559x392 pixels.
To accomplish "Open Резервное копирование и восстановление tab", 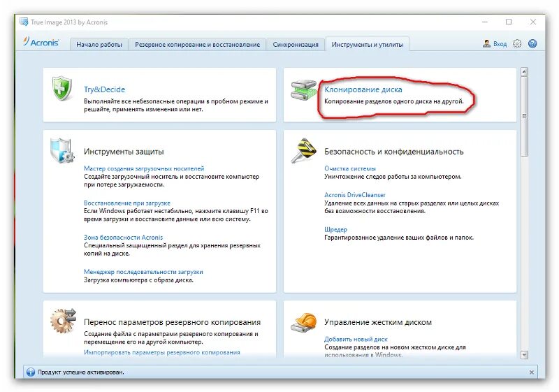I will [x=197, y=45].
